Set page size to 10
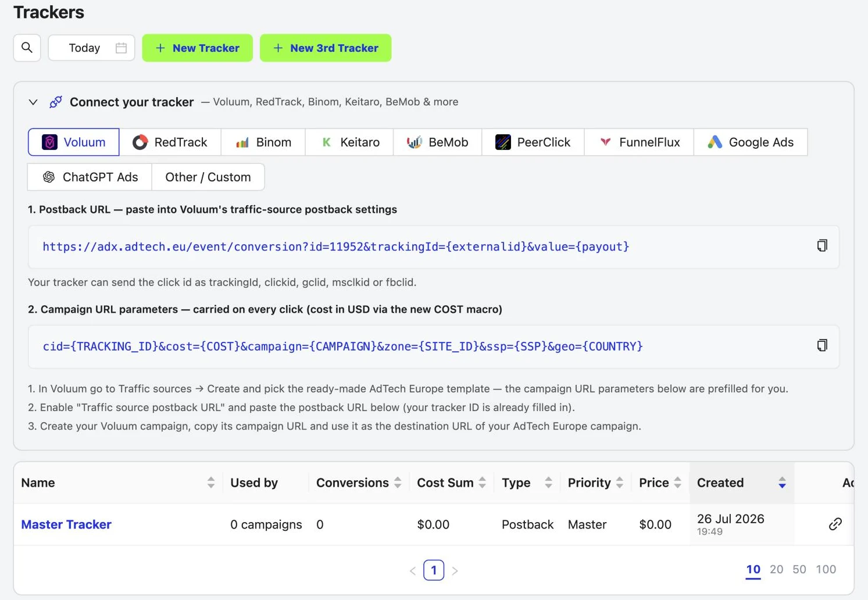 point(753,570)
